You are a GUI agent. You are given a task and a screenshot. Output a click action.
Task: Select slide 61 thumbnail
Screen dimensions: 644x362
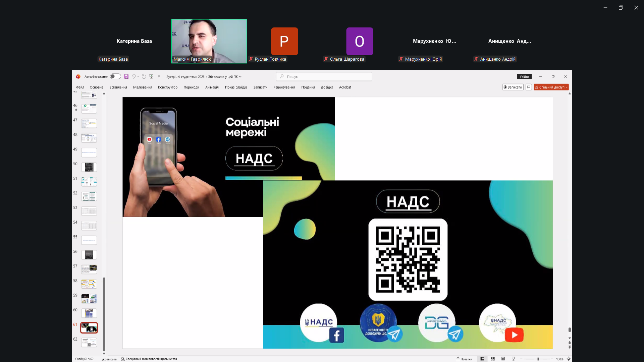(89, 327)
